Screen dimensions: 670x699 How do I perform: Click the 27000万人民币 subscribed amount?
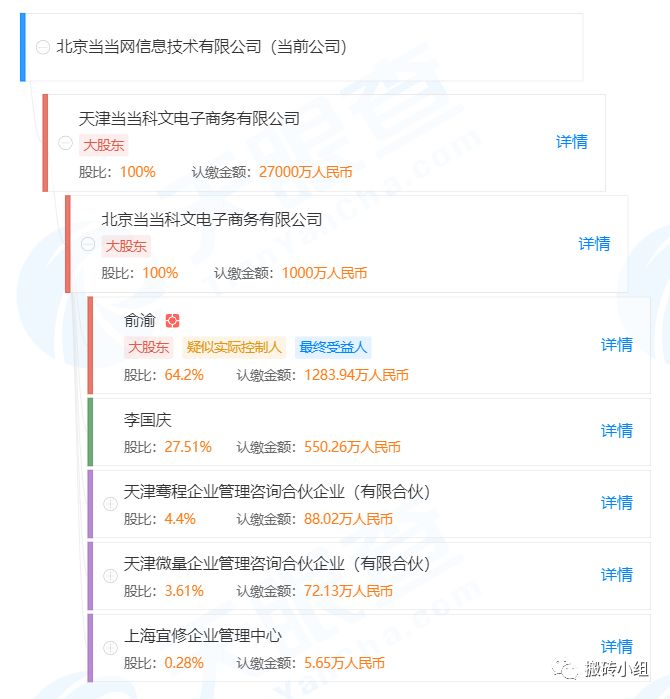click(305, 172)
